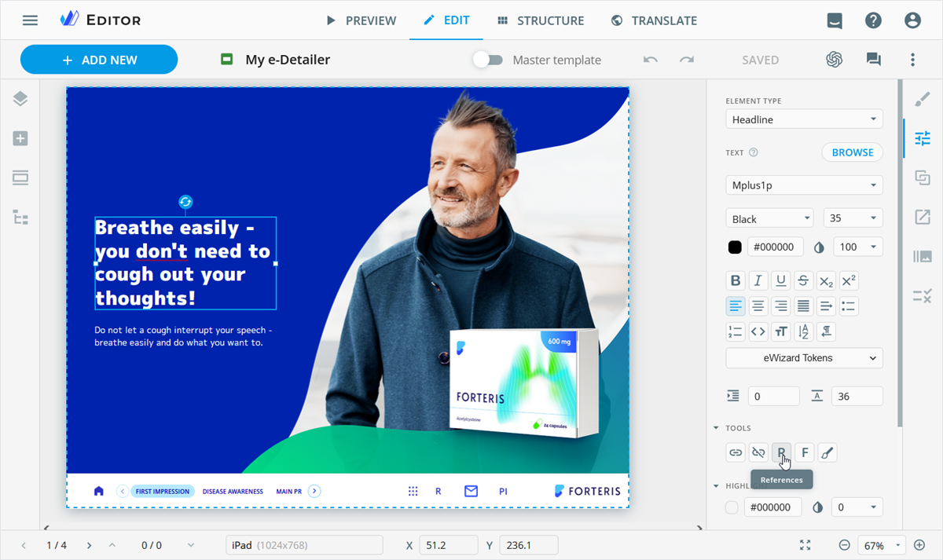
Task: Click the undo arrow
Action: (x=650, y=60)
